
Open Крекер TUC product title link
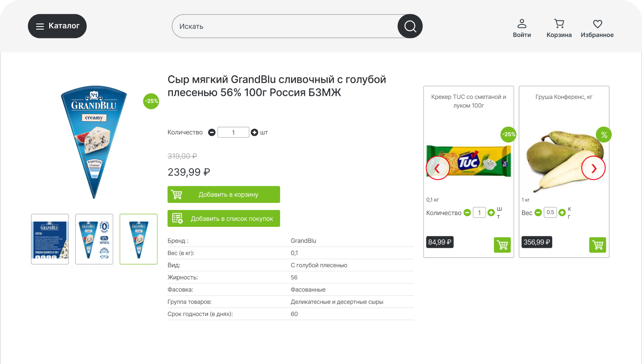pyautogui.click(x=469, y=101)
